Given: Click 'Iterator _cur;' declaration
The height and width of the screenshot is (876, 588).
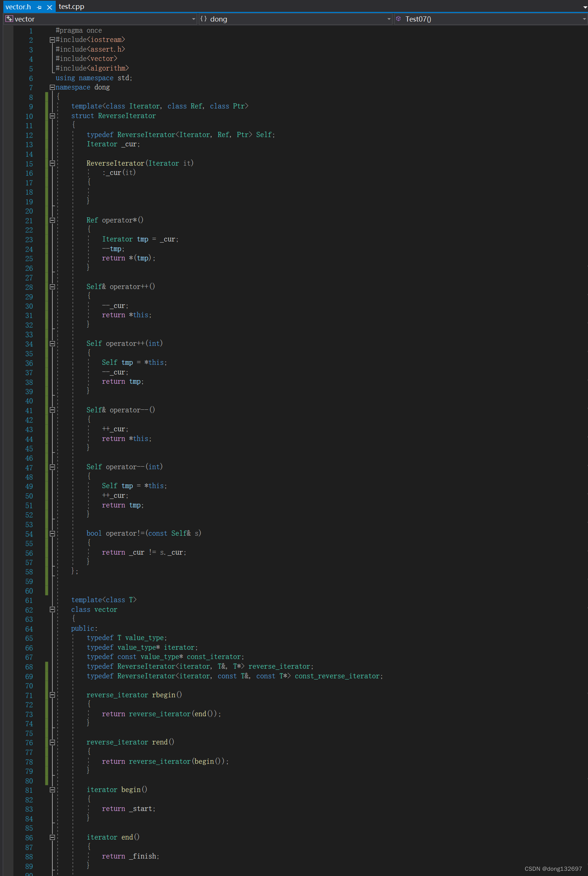Looking at the screenshot, I should point(113,145).
